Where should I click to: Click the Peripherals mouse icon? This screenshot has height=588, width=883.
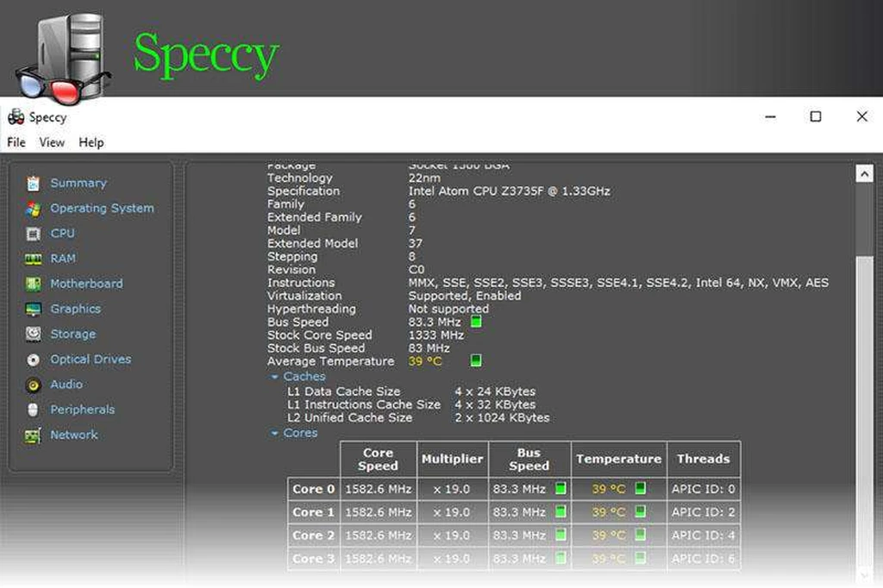(x=34, y=410)
